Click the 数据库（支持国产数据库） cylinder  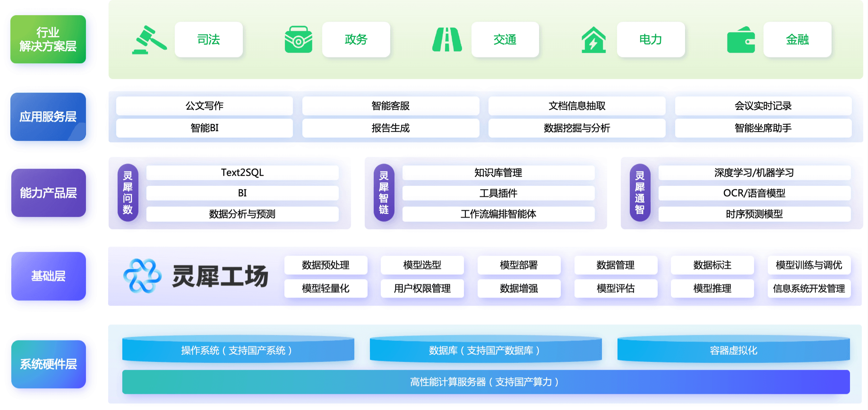(486, 350)
